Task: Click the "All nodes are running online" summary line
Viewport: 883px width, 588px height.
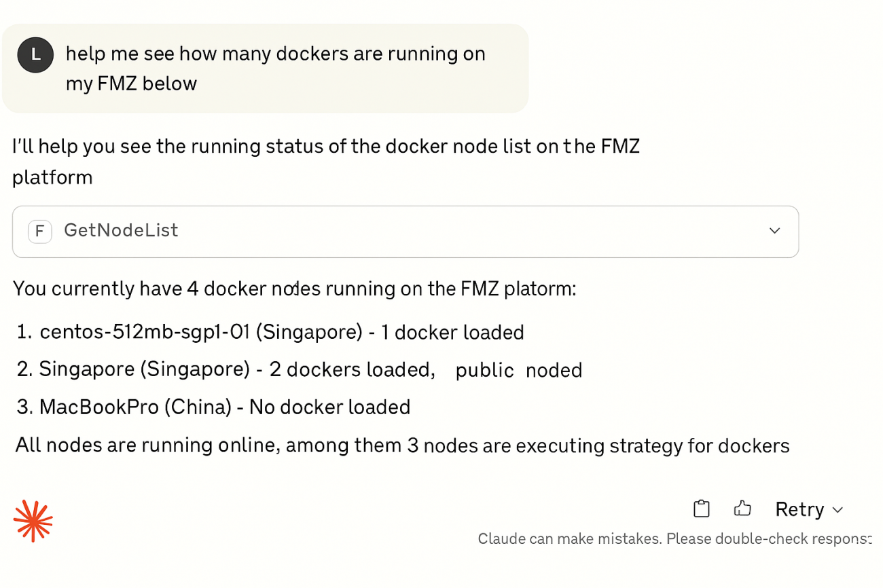Action: [402, 445]
